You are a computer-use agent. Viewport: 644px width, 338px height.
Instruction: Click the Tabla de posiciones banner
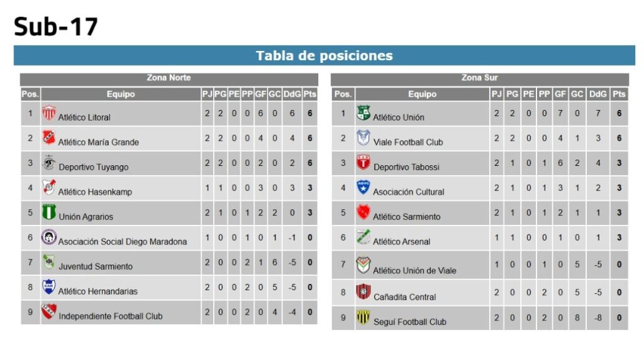click(x=325, y=55)
